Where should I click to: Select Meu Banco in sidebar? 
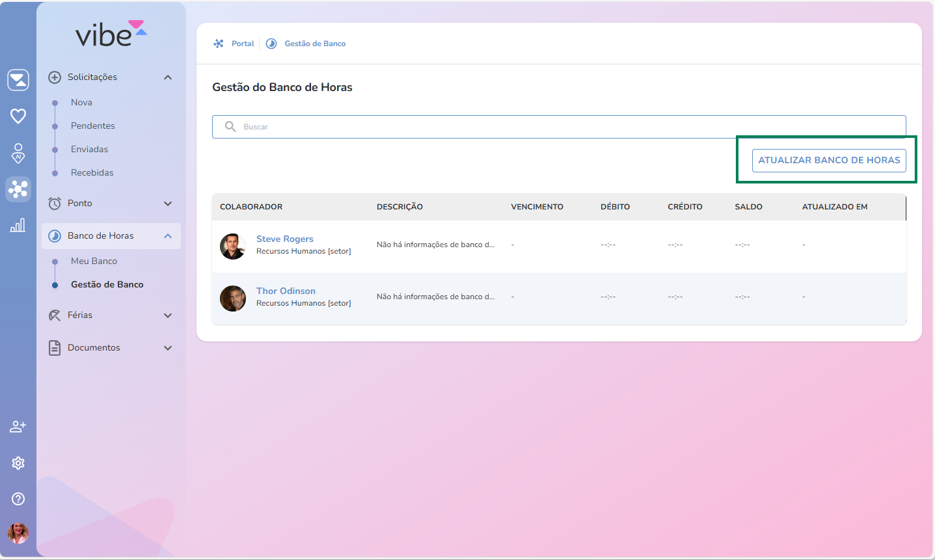pos(94,261)
